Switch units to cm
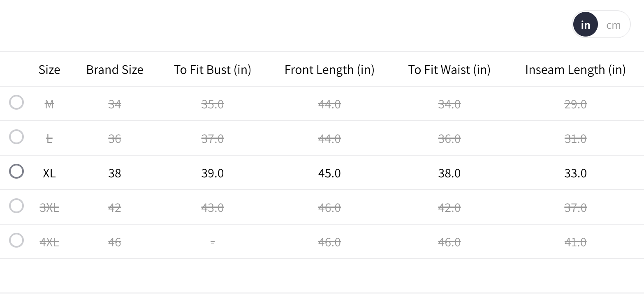The width and height of the screenshot is (644, 294). [x=613, y=25]
